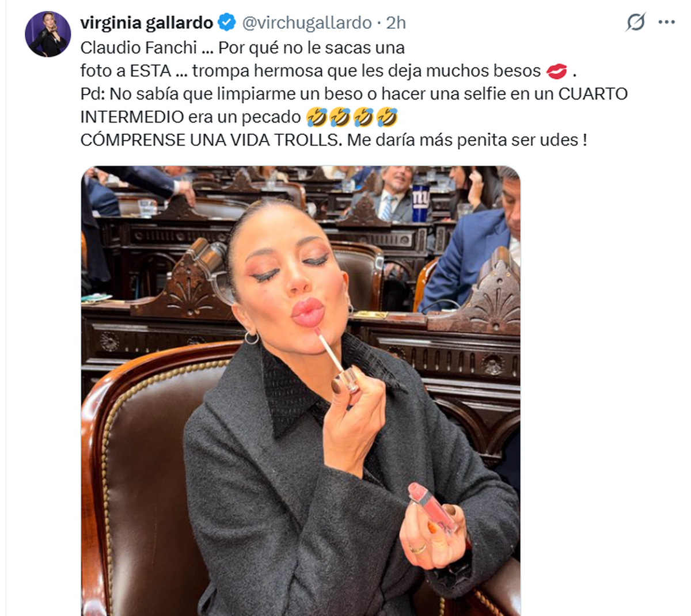Open virginia gallardo's profile avatar
The image size is (691, 616).
[x=48, y=34]
